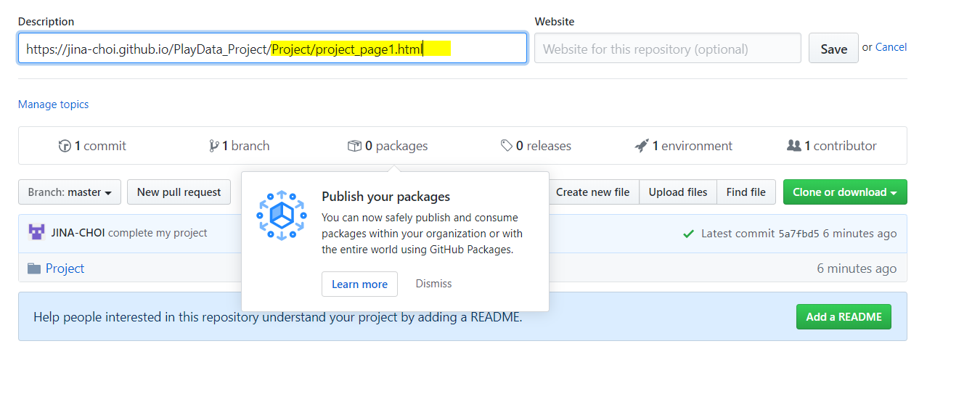980x394 pixels.
Task: Click '6 minutes ago' in Project row
Action: (857, 268)
